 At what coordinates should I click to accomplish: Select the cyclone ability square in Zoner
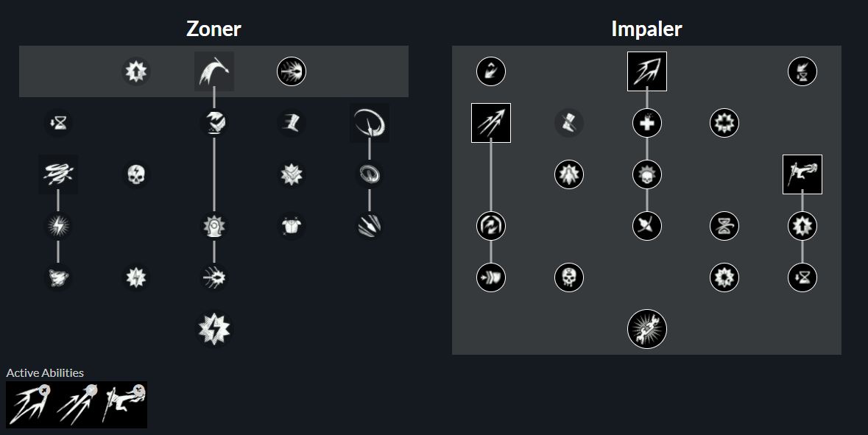(58, 174)
